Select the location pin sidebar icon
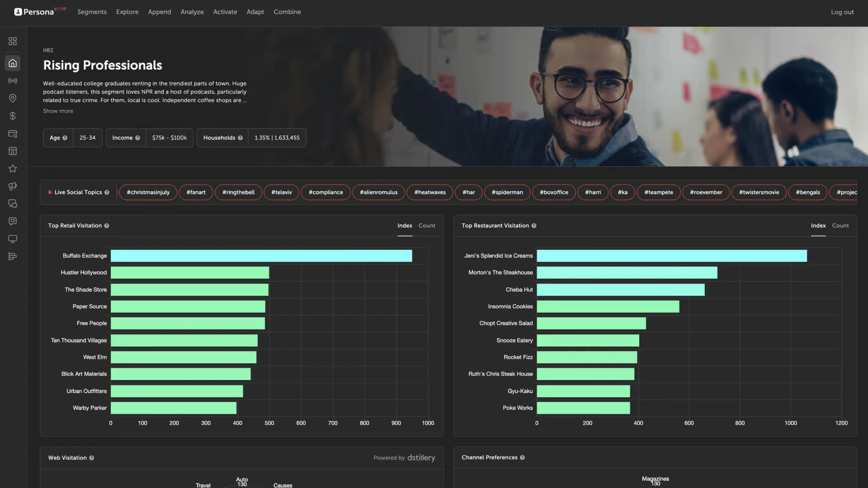This screenshot has width=868, height=488. 13,98
